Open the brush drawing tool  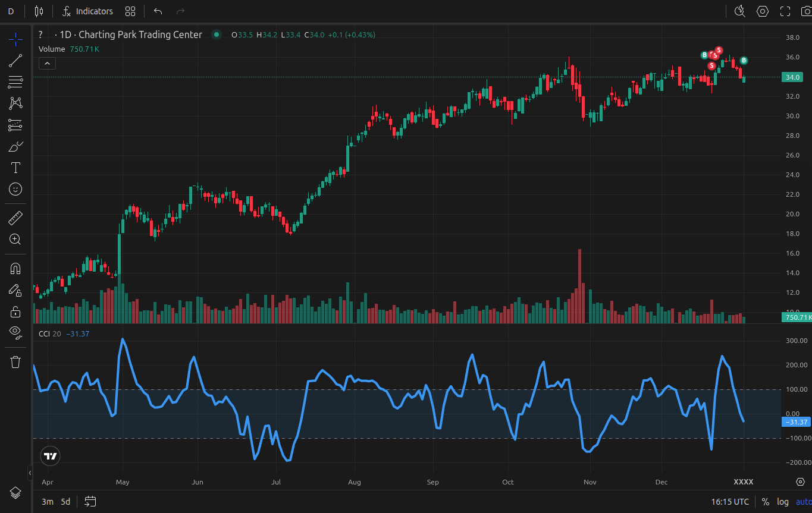pyautogui.click(x=15, y=146)
